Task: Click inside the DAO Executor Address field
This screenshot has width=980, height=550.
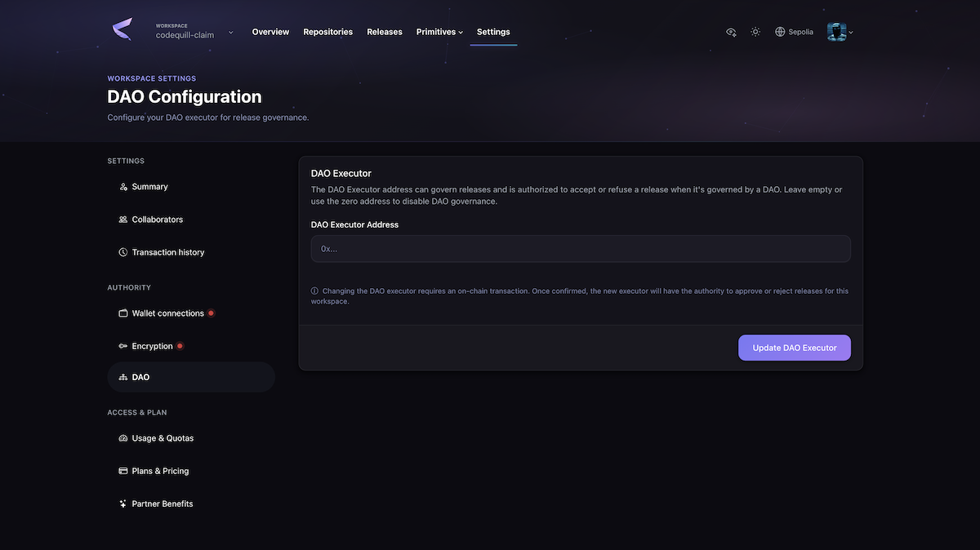Action: point(580,247)
